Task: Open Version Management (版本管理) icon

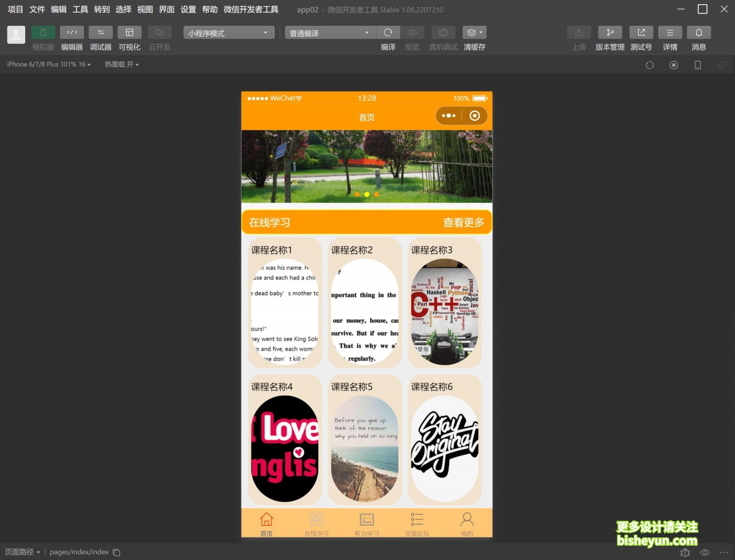Action: (x=610, y=33)
